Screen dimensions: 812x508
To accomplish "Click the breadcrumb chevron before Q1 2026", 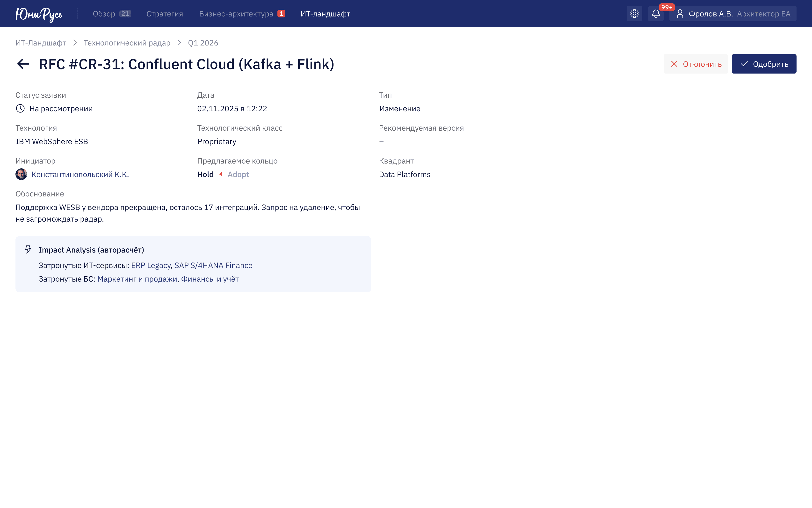I will tap(179, 43).
